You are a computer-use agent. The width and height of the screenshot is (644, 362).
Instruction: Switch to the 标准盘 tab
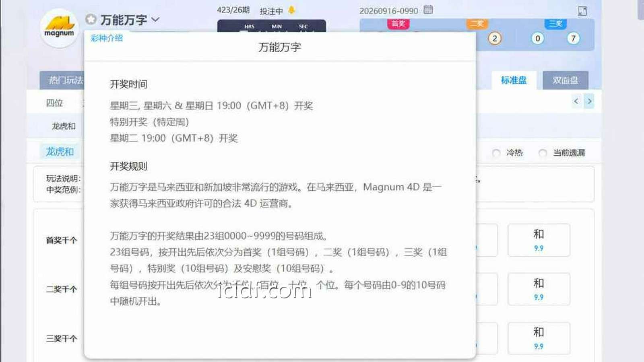(514, 80)
